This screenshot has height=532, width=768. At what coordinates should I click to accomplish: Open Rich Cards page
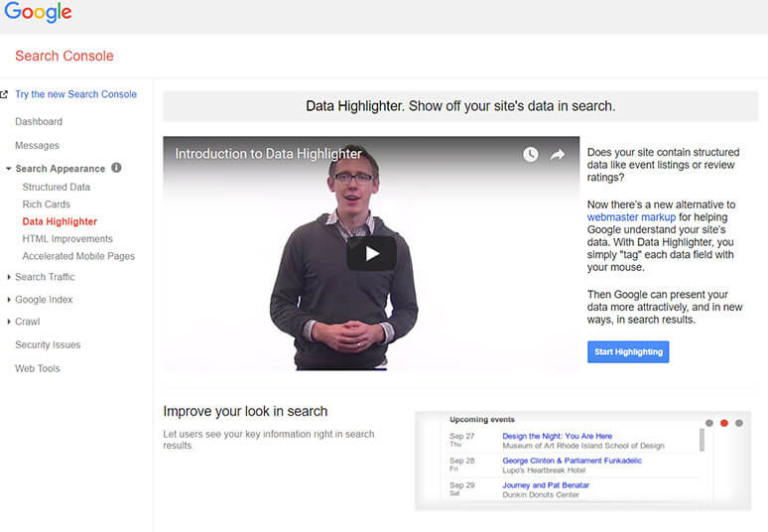(x=47, y=204)
